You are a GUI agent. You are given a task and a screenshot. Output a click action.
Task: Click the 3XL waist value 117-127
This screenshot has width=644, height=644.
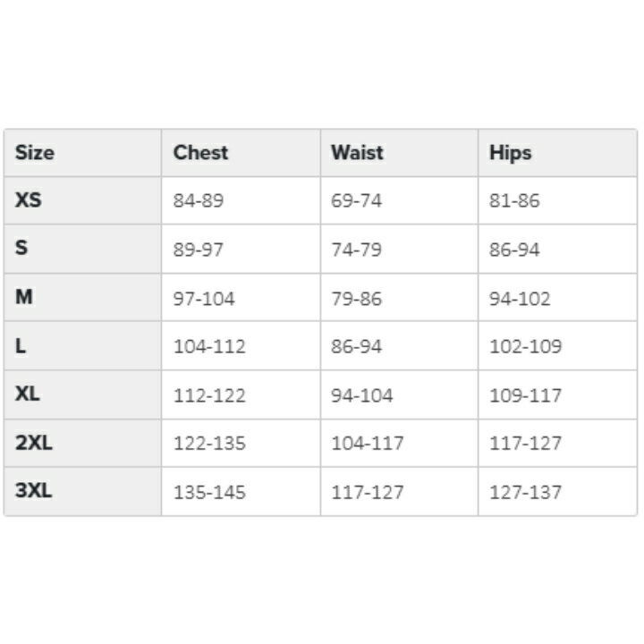click(x=368, y=492)
